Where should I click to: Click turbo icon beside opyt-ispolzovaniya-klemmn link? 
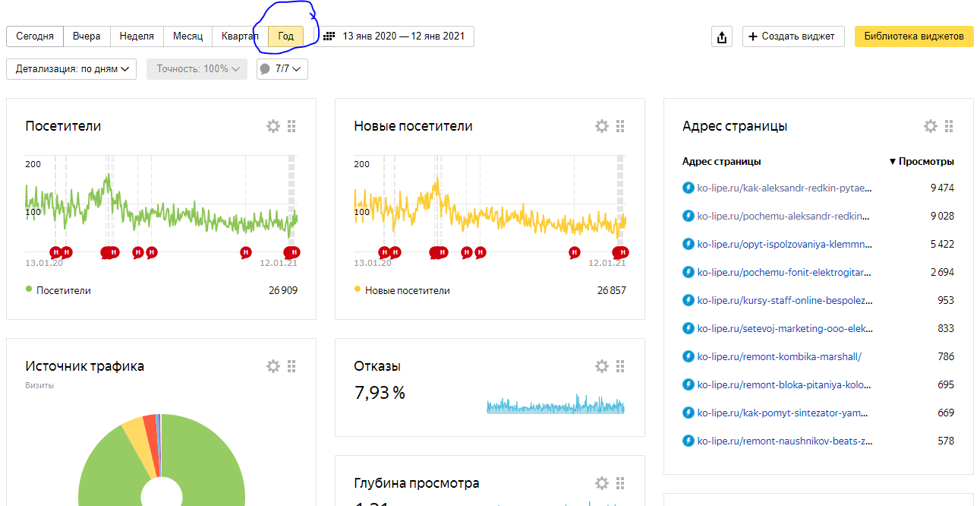point(689,244)
